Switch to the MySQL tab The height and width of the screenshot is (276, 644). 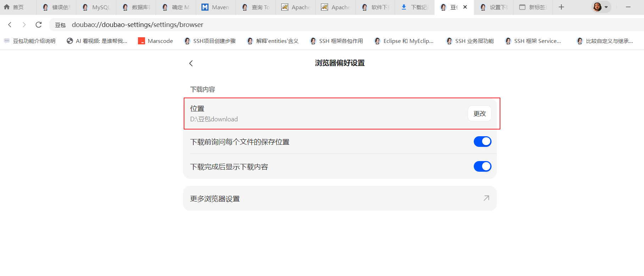(x=96, y=7)
